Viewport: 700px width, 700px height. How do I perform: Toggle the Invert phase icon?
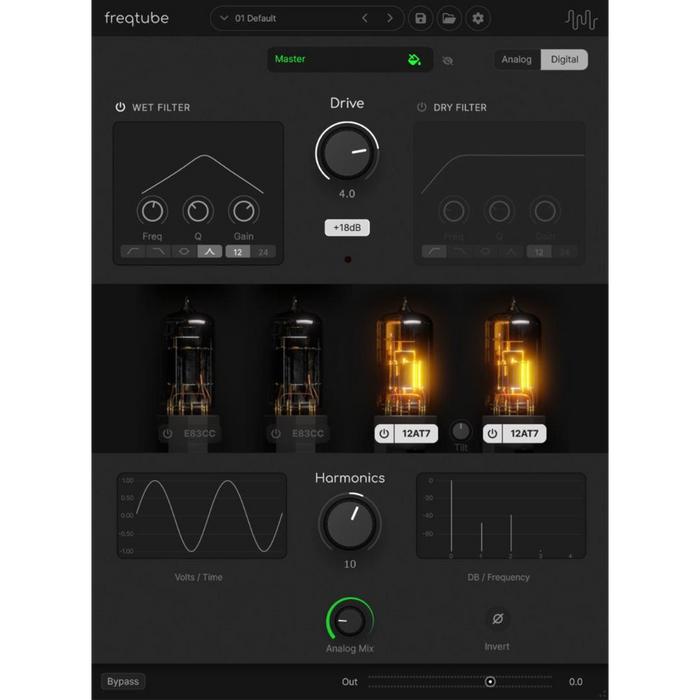pos(497,619)
